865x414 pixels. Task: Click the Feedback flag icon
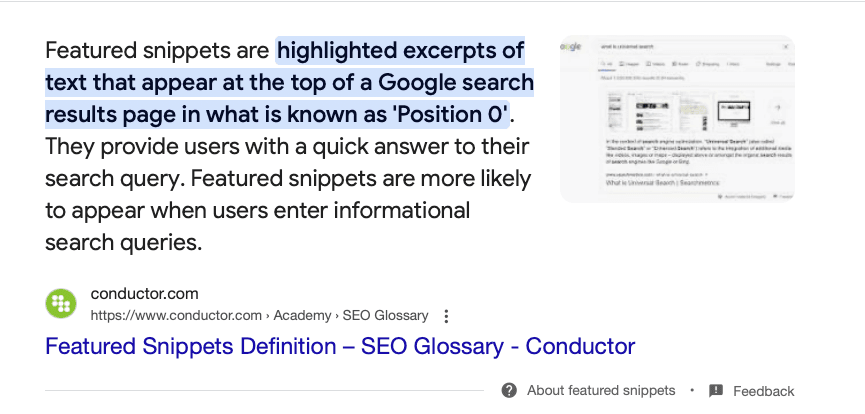pos(716,390)
